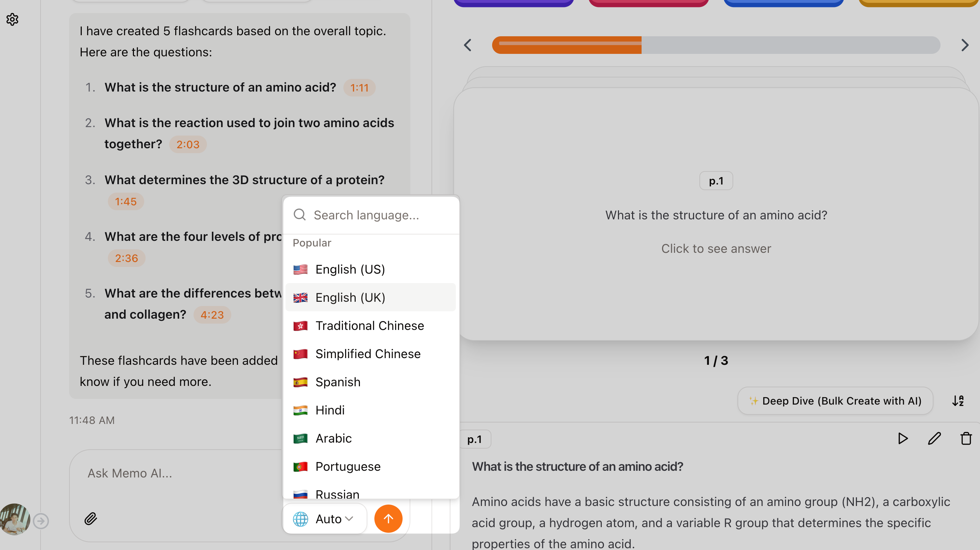Click sidebar expand arrow near avatar
The height and width of the screenshot is (550, 980).
41,521
